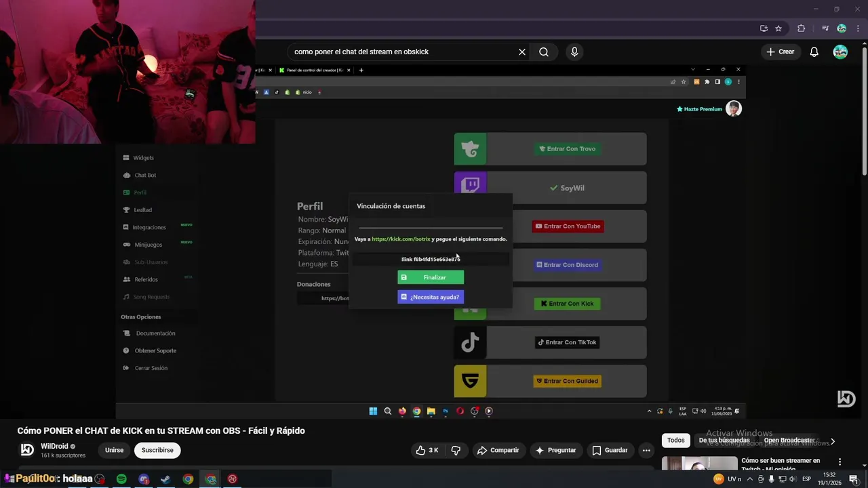This screenshot has height=488, width=868.
Task: Expand chips with the right arrow
Action: (833, 441)
